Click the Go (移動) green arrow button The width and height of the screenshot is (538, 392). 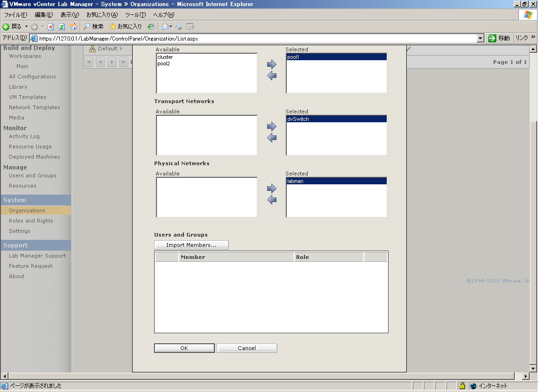pos(492,38)
